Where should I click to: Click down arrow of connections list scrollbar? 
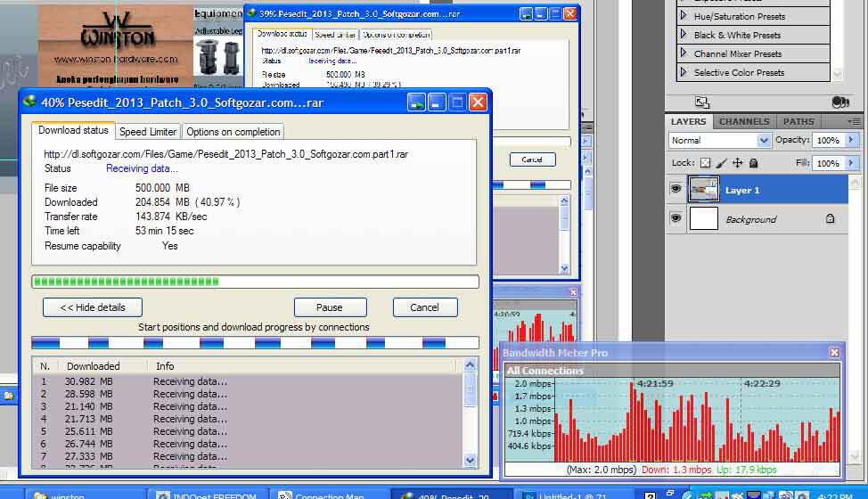[x=470, y=460]
